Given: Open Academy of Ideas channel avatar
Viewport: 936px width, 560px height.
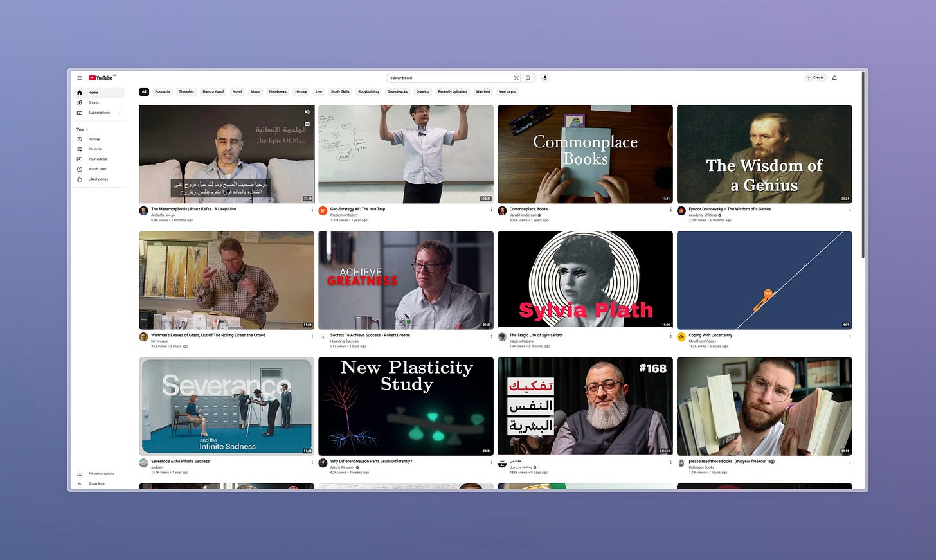Looking at the screenshot, I should [x=681, y=211].
